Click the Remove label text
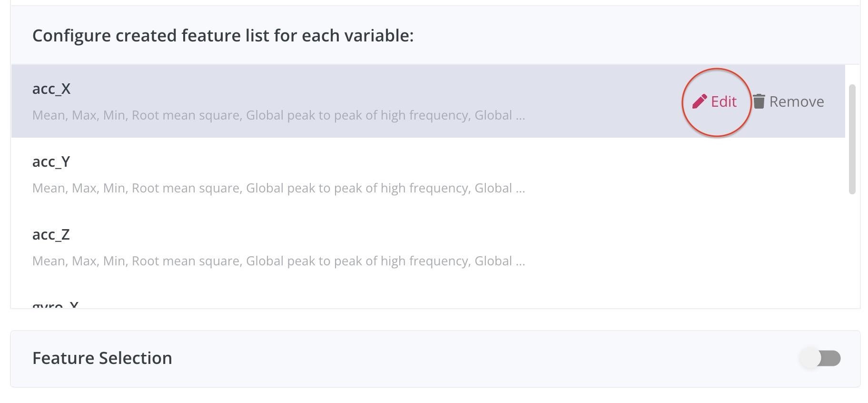868x403 pixels. (x=796, y=101)
